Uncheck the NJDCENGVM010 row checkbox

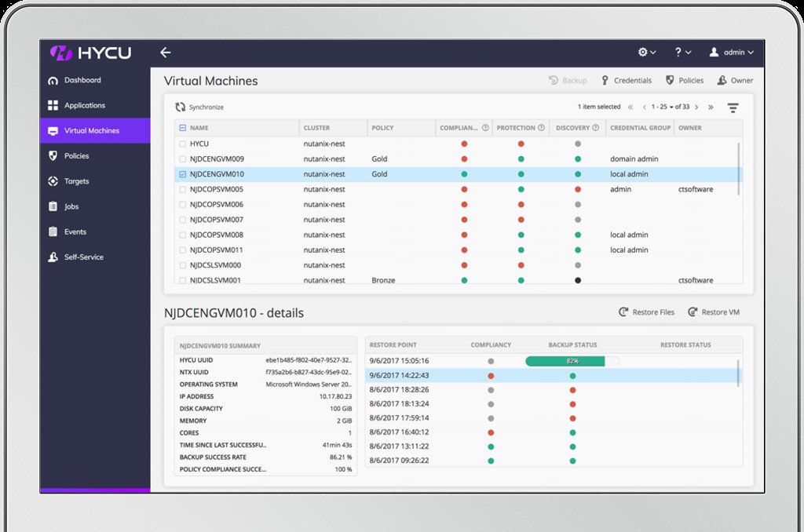pos(184,173)
